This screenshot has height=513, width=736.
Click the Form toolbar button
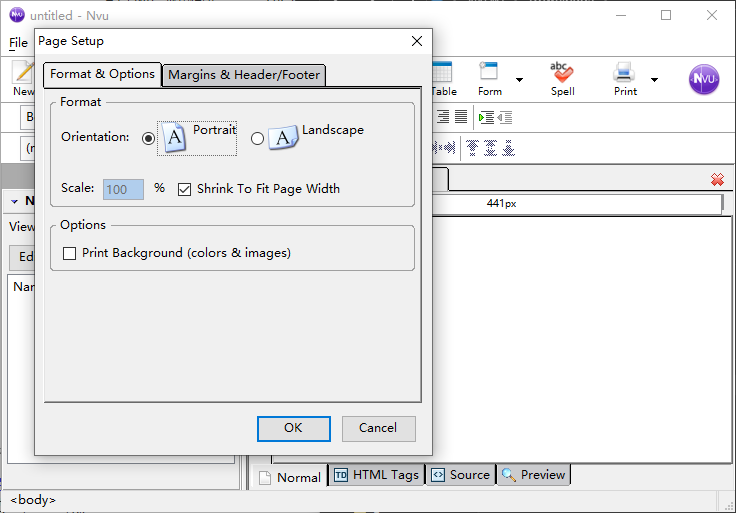point(490,78)
